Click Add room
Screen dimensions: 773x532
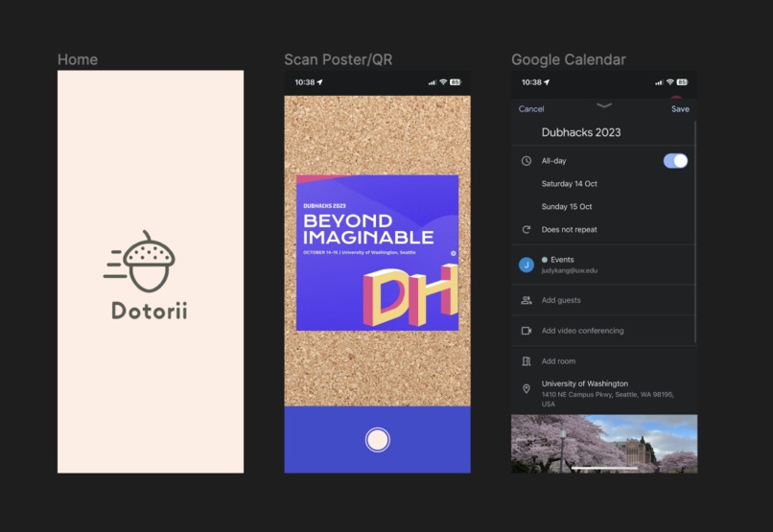[558, 361]
